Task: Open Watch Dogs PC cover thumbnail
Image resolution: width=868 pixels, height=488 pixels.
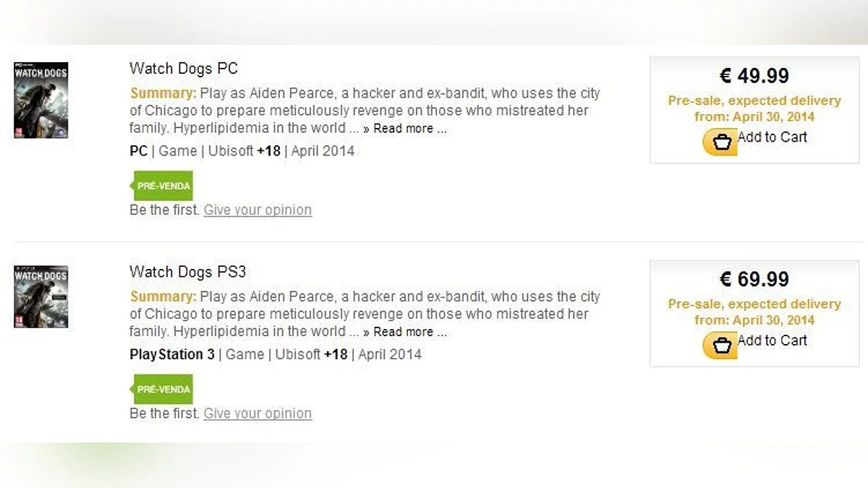Action: point(41,100)
